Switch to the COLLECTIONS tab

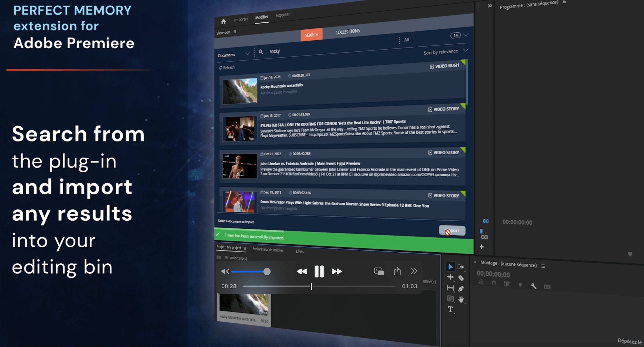coord(347,31)
